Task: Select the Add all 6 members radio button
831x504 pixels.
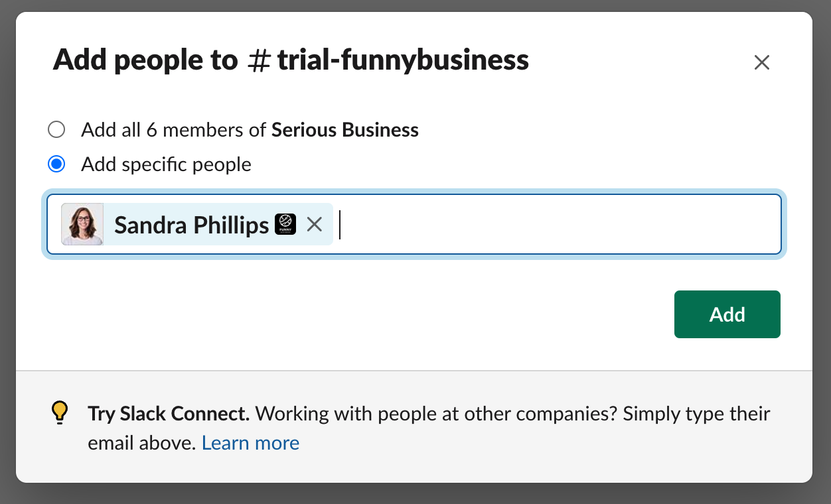Action: pos(57,129)
